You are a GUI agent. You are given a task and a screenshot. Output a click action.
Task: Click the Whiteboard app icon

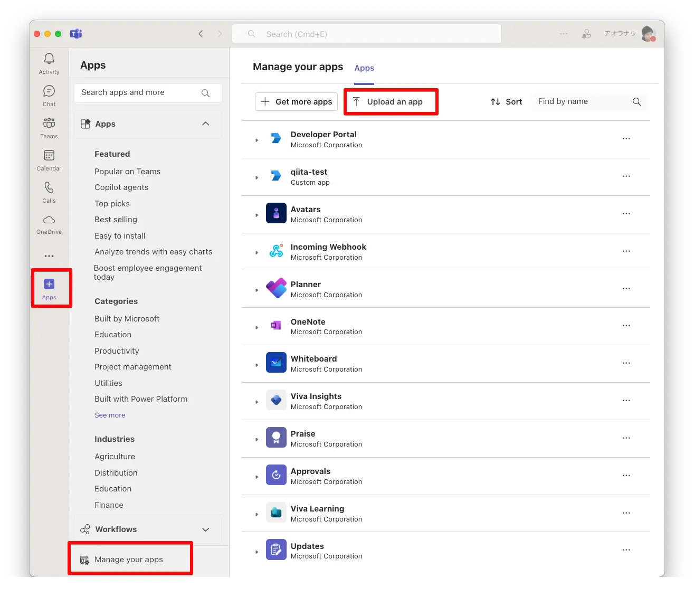(276, 363)
